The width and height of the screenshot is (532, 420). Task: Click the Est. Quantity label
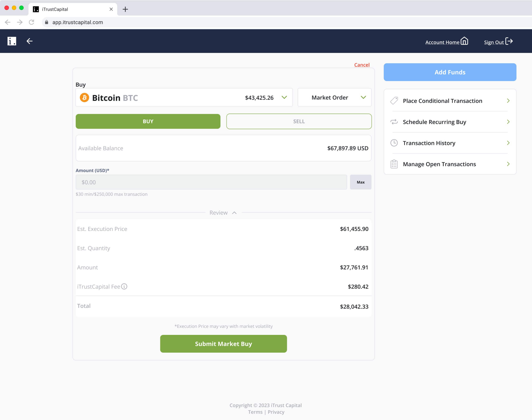pos(94,248)
